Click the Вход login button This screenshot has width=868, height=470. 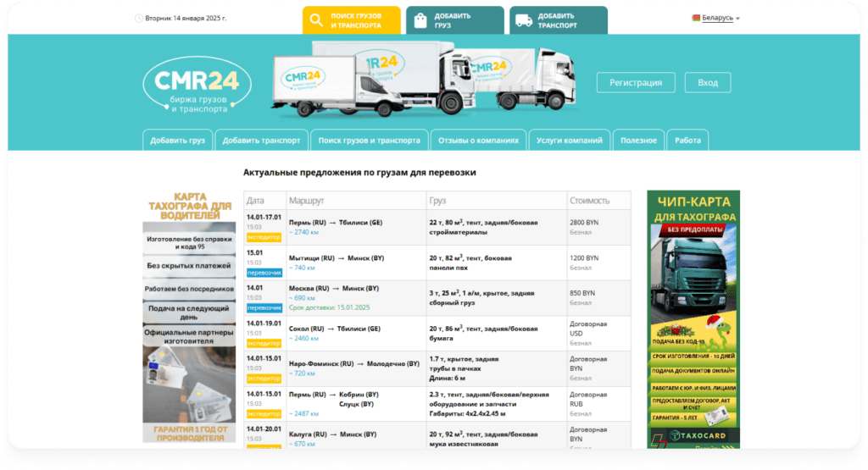[707, 83]
